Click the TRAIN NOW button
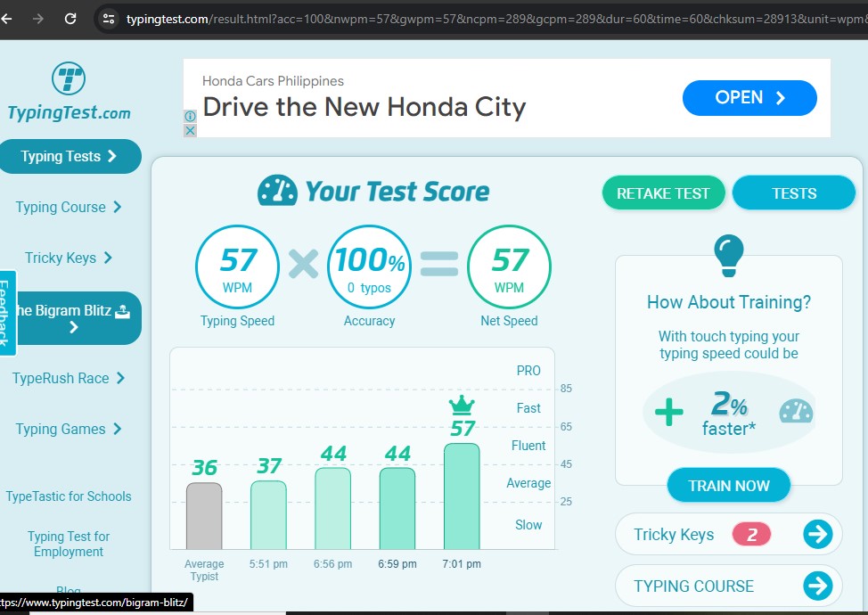Screen dimensions: 868x615 728,486
